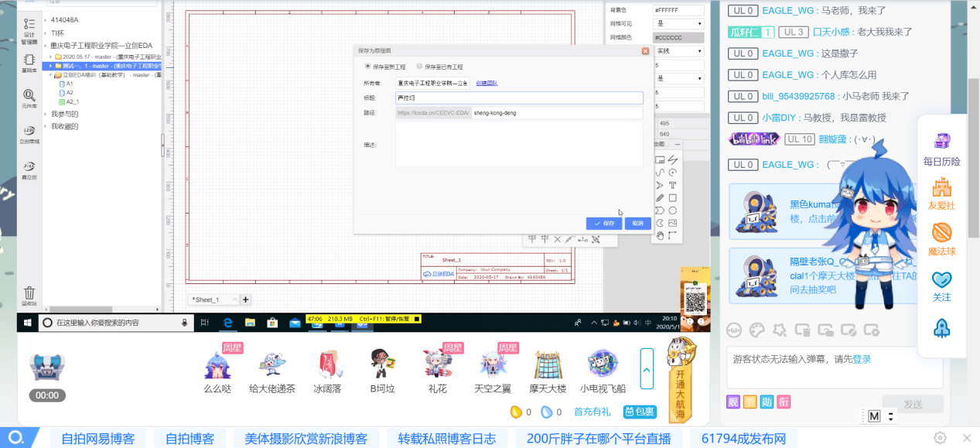Click the 设计管理器 design manager icon

[x=29, y=28]
